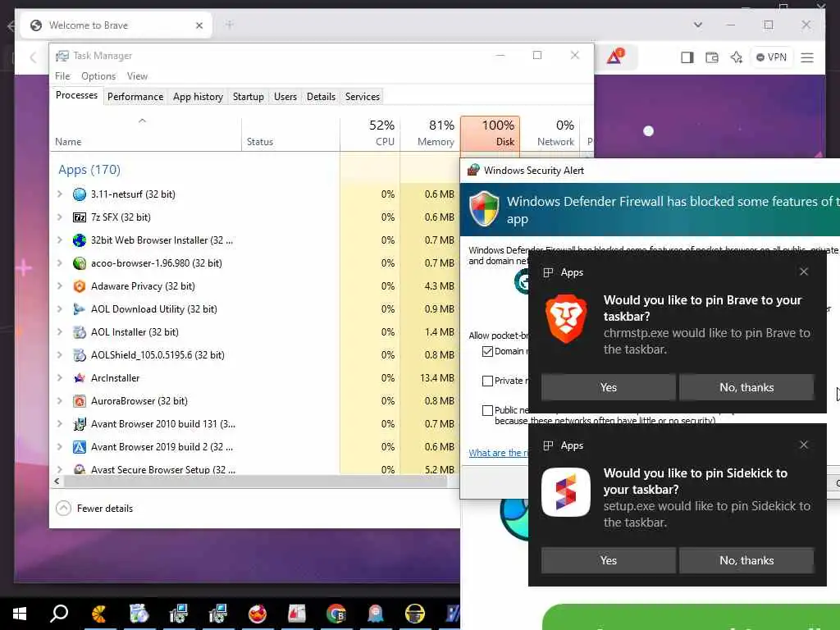Click No, thanks on Brave pin prompt
The image size is (840, 630).
(746, 387)
